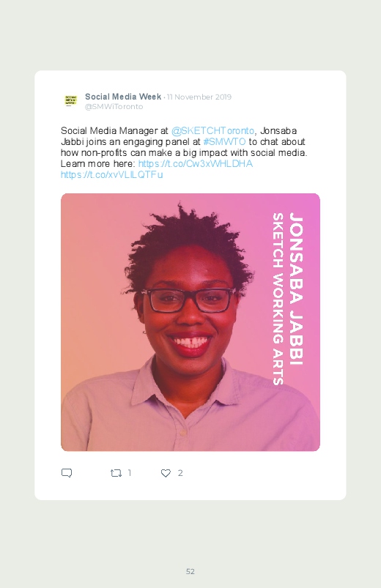This screenshot has height=588, width=381.
Task: Click the 11 November 2019 timestamp
Action: [199, 97]
